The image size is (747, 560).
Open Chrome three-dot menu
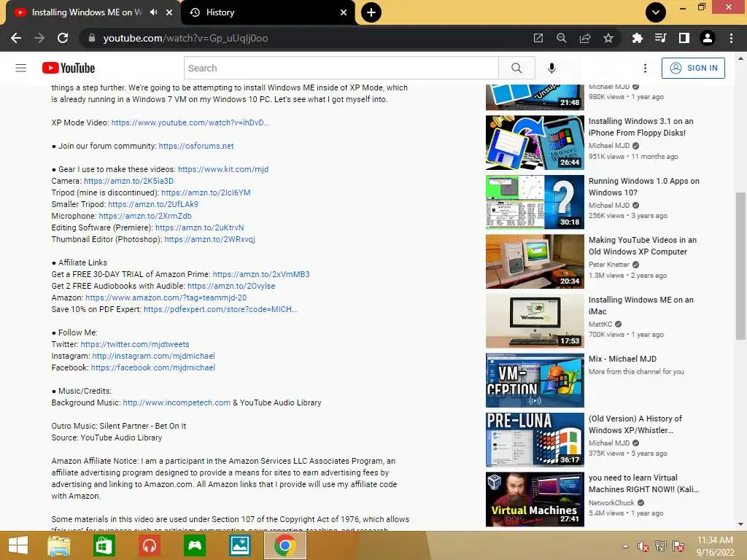pos(731,38)
